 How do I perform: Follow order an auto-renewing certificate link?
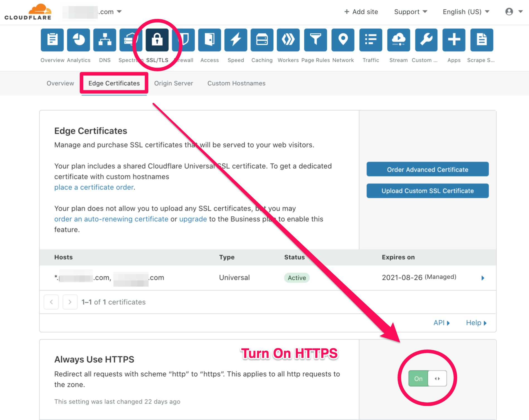111,219
